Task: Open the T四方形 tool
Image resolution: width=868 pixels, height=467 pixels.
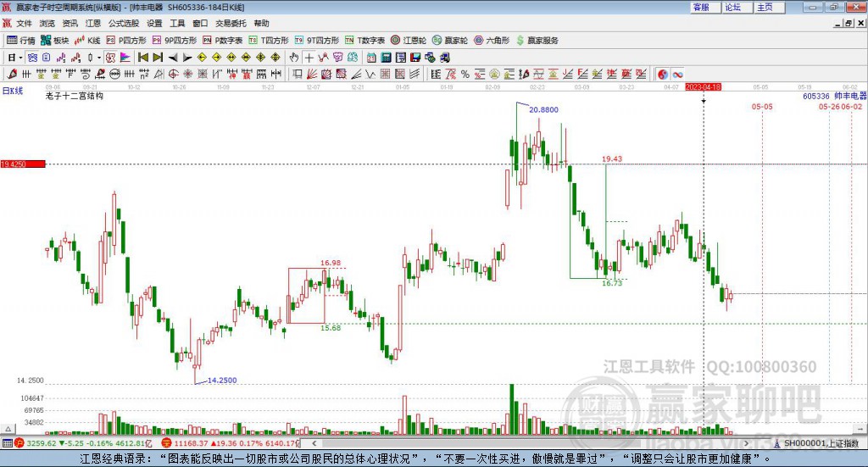Action: pos(269,41)
